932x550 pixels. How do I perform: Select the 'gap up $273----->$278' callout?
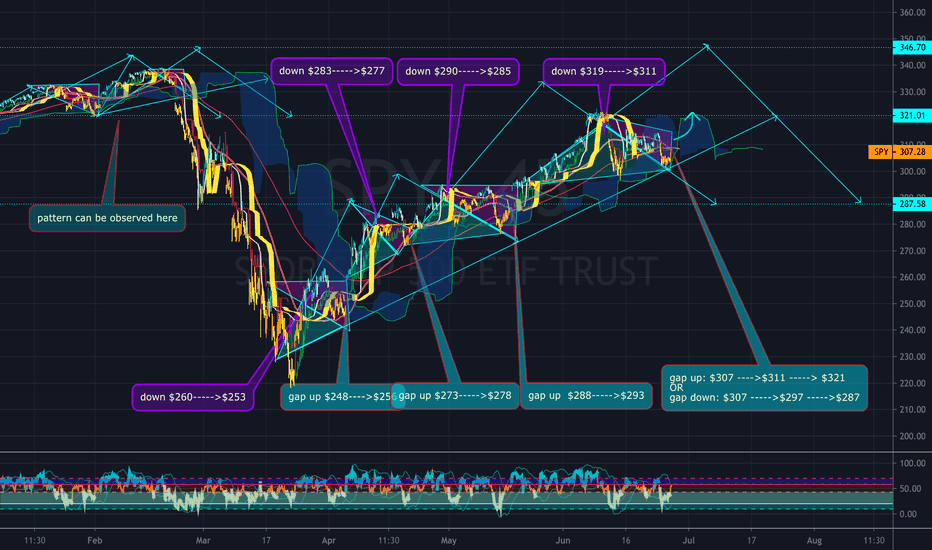tap(455, 395)
